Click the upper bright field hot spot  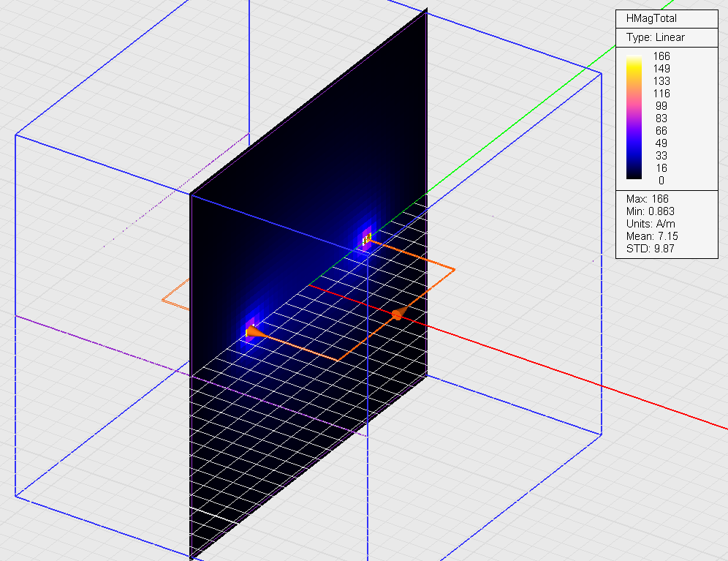click(367, 237)
